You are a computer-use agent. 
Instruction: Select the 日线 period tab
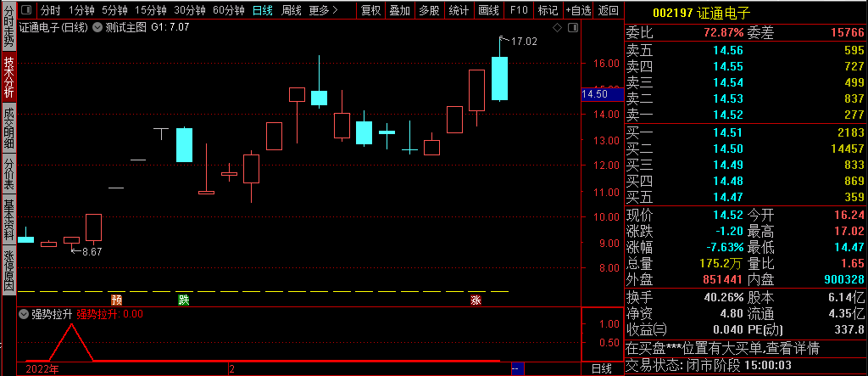pyautogui.click(x=262, y=10)
